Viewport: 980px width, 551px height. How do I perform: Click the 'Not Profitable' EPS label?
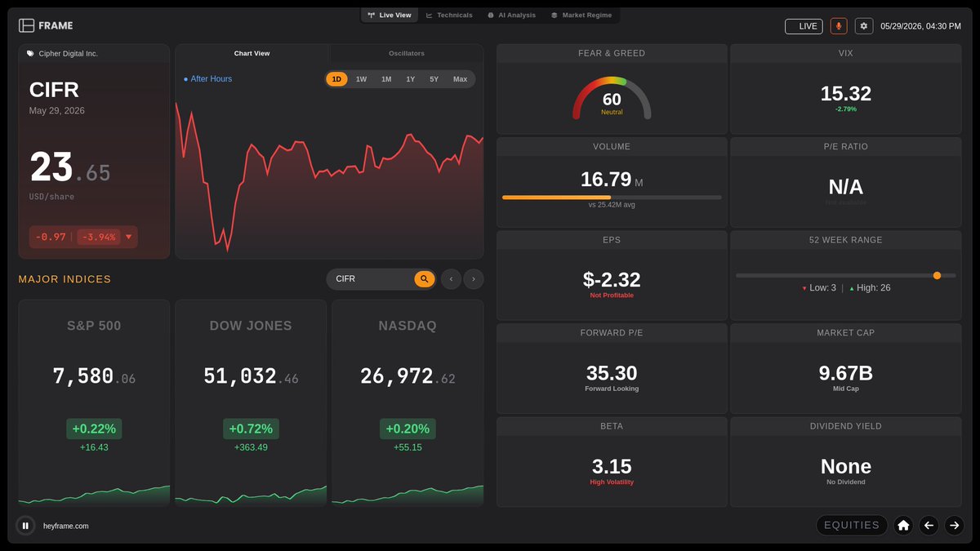click(x=612, y=295)
